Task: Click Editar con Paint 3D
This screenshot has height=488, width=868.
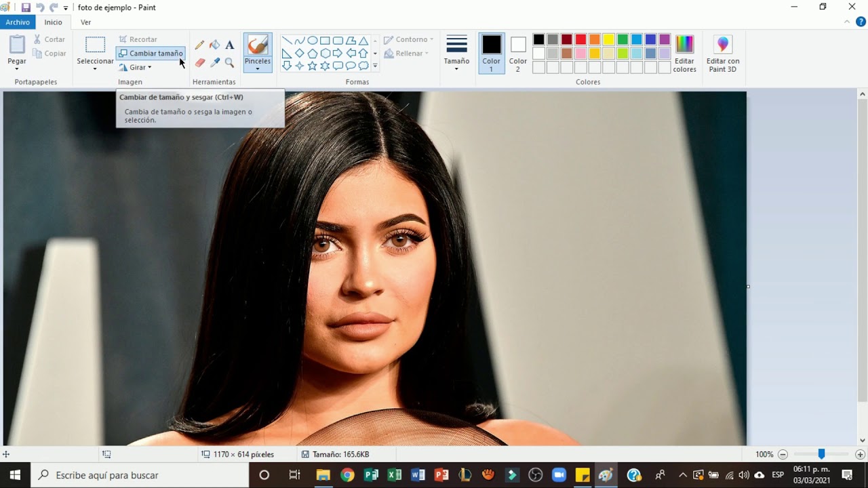Action: (x=723, y=54)
